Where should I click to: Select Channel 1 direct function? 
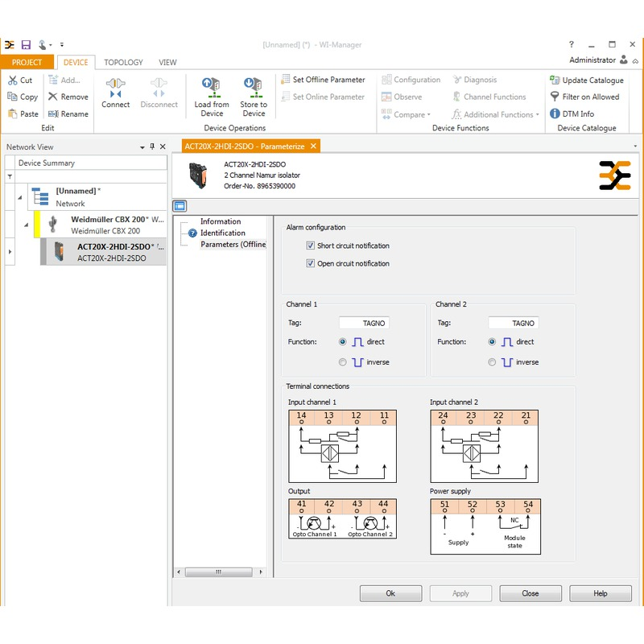pos(343,341)
